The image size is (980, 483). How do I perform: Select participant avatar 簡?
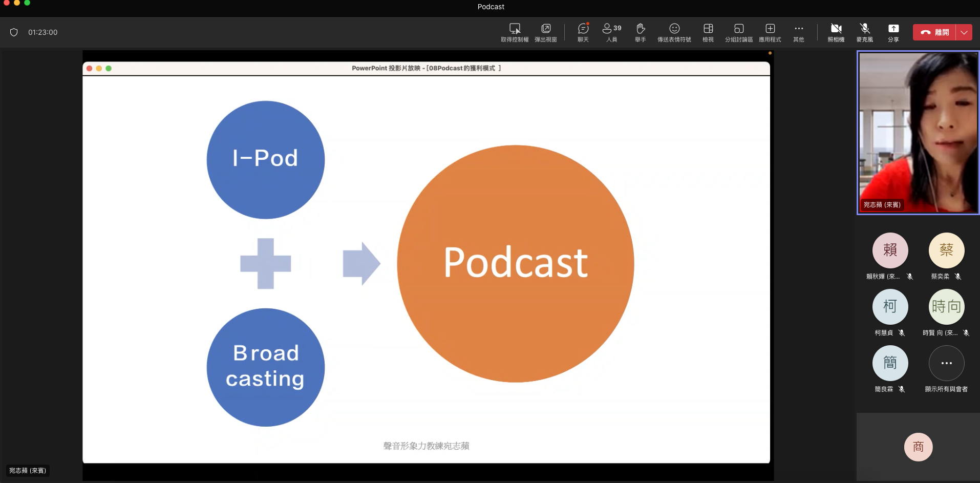pos(890,363)
